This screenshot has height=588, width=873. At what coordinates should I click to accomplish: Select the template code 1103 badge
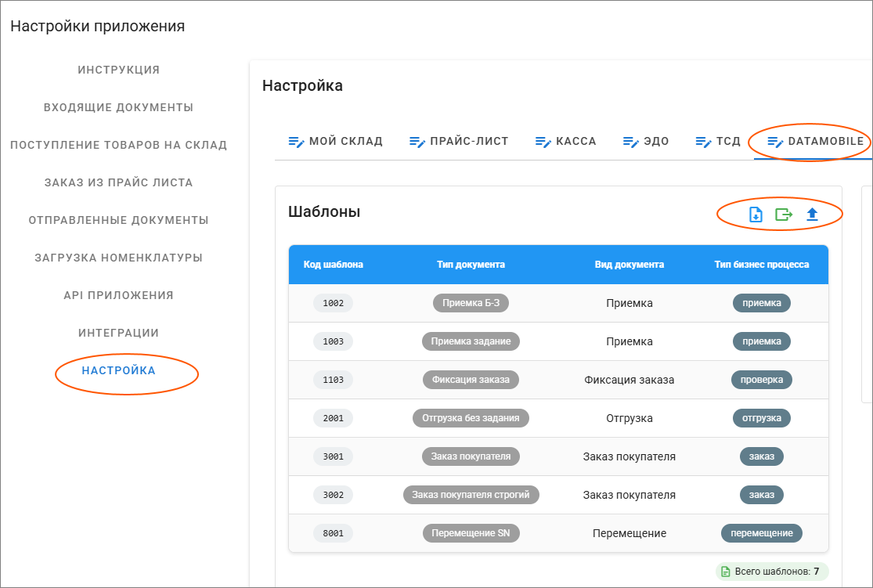(x=333, y=380)
